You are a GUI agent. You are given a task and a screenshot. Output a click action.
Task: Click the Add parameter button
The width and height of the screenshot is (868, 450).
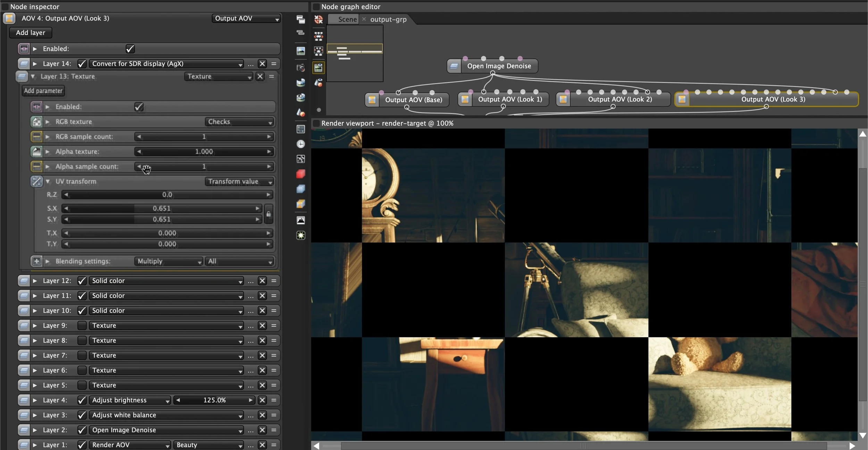pos(43,91)
